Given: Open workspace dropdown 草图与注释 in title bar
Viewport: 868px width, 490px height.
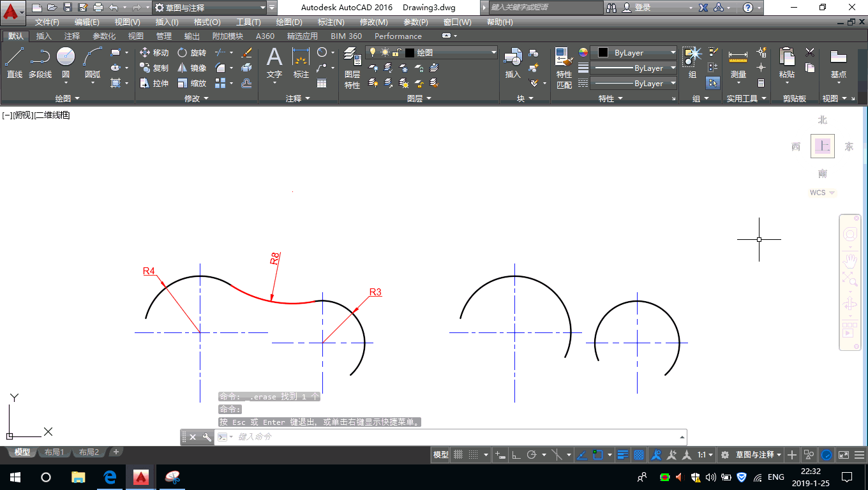Looking at the screenshot, I should 209,8.
